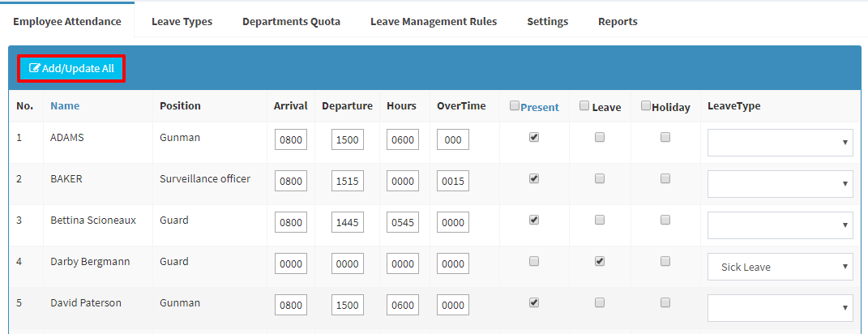Image resolution: width=868 pixels, height=334 pixels.
Task: Uncheck Leave for Darby Bergmann
Action: [x=600, y=261]
